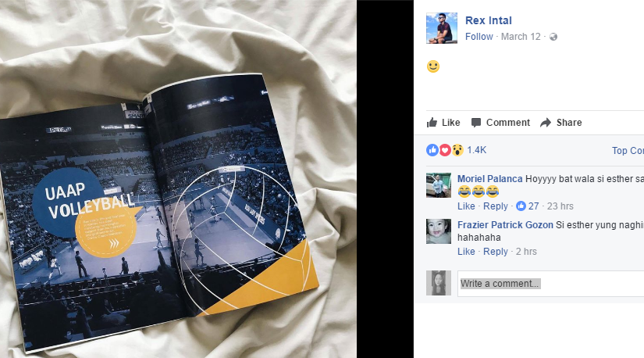
Task: Click the thumbs-up Like icon under the post
Action: pyautogui.click(x=432, y=122)
